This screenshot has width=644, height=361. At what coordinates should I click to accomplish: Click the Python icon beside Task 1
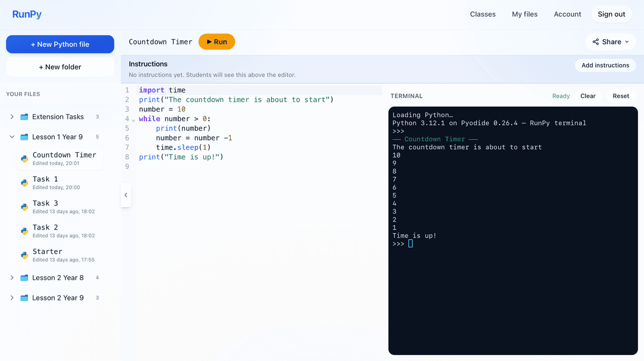[25, 183]
